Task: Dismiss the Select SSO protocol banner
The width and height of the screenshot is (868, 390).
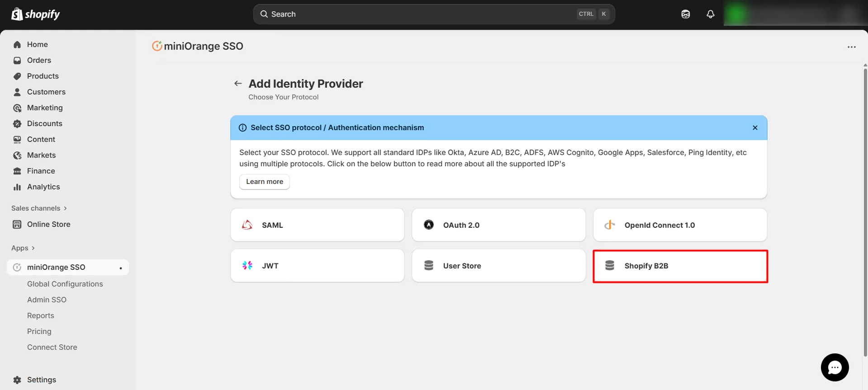Action: click(x=755, y=127)
